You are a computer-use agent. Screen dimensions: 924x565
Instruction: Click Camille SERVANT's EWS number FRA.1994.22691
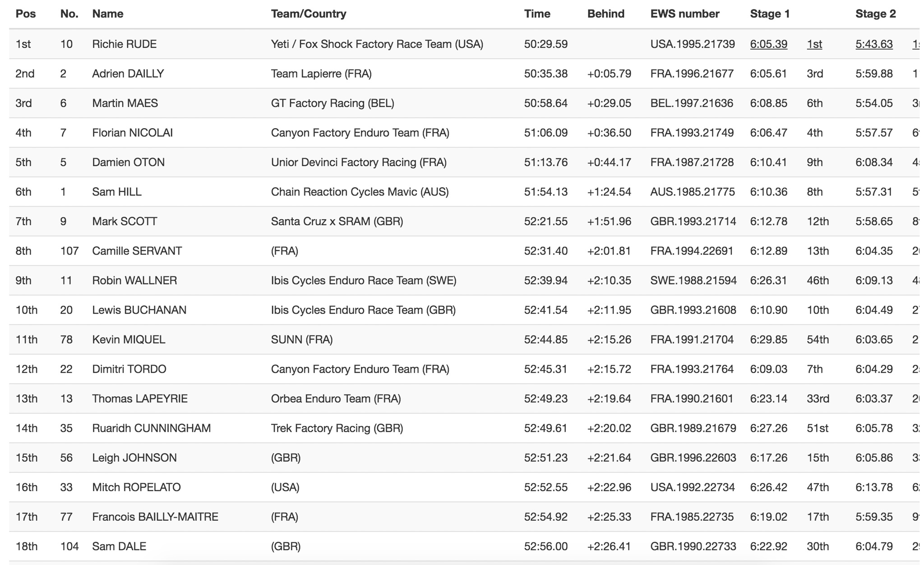pyautogui.click(x=692, y=251)
